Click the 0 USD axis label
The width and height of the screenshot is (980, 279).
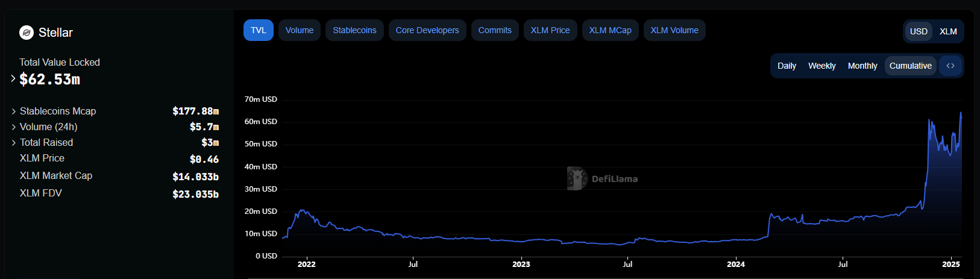(266, 256)
